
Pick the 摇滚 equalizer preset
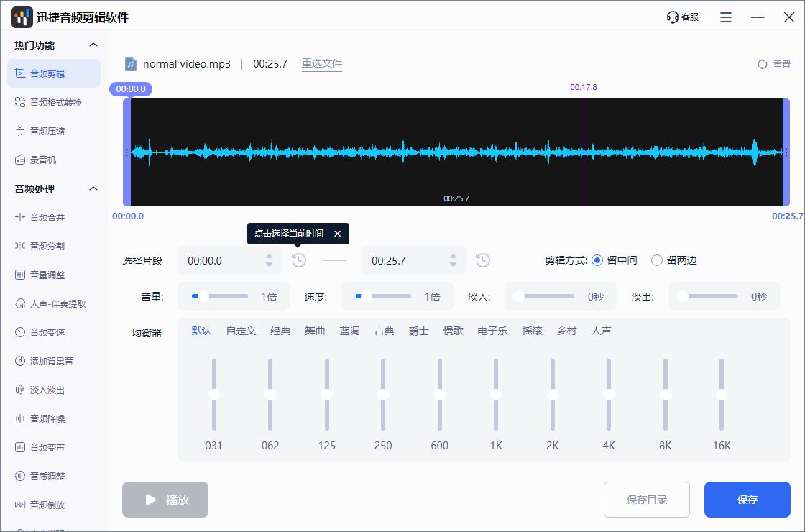coord(532,331)
